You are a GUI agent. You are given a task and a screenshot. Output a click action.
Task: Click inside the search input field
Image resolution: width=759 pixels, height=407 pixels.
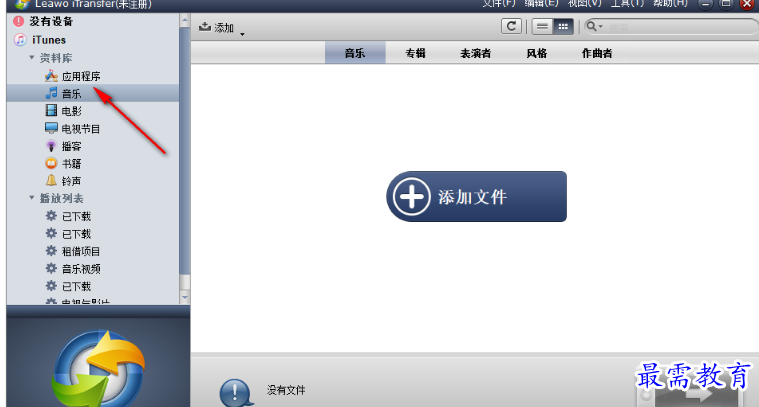point(680,27)
